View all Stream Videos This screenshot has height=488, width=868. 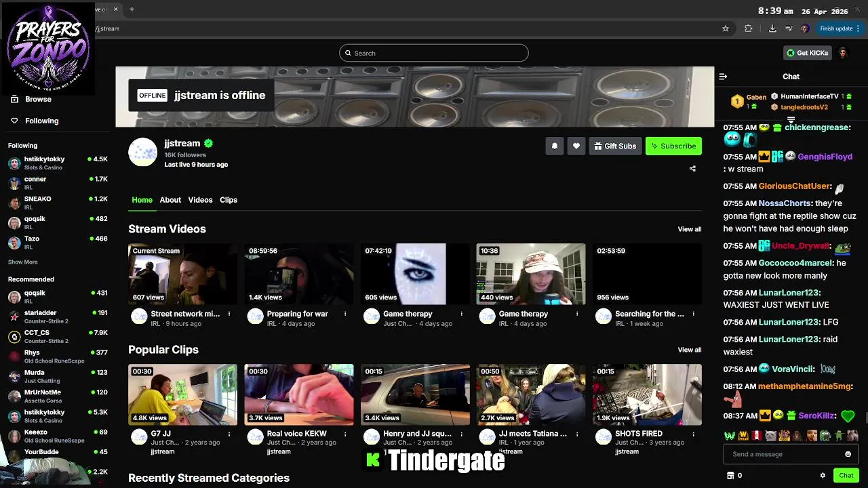pyautogui.click(x=690, y=229)
